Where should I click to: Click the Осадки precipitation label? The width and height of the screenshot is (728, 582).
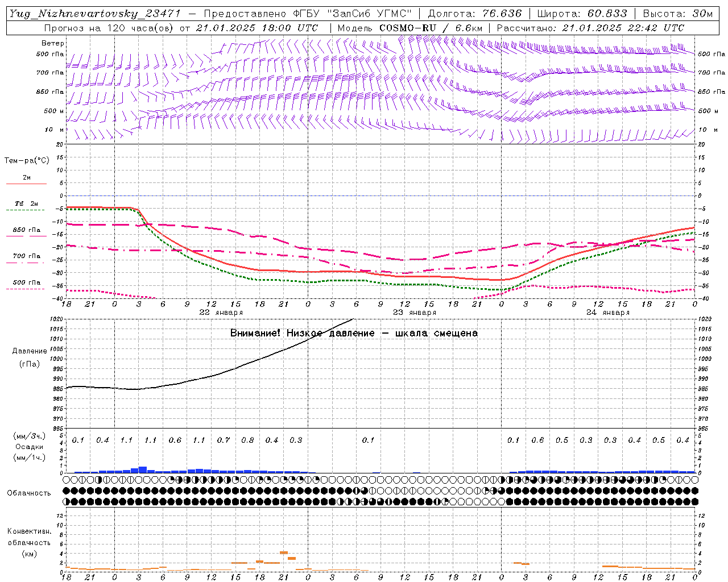29,447
